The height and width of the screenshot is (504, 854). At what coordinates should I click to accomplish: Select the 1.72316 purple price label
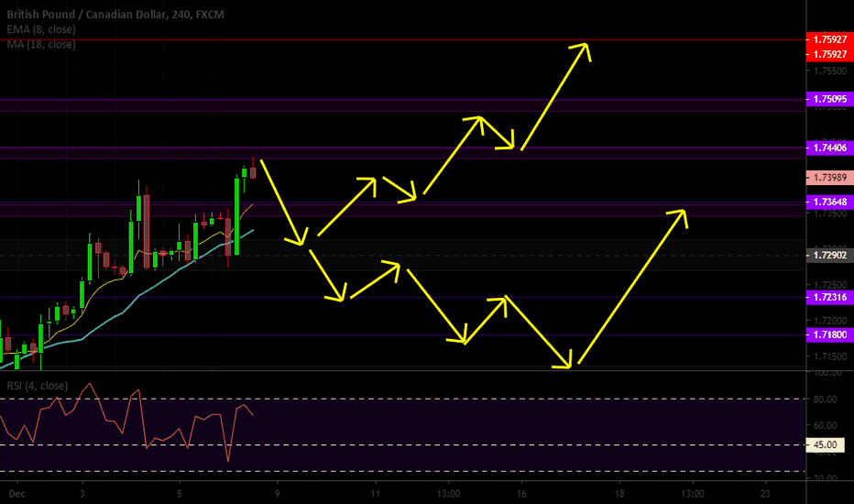tap(828, 297)
